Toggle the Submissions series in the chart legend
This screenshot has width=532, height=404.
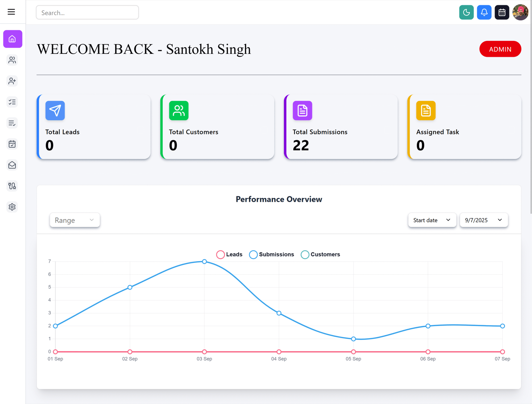(x=272, y=254)
